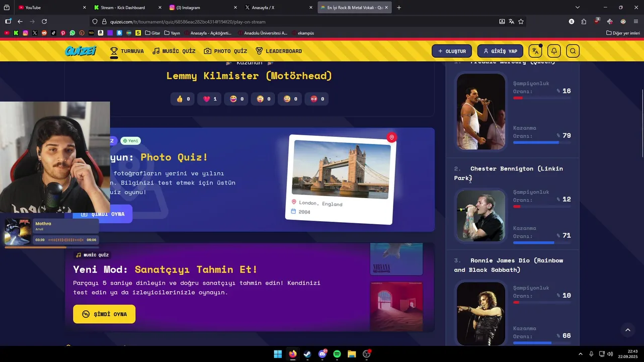Open Spotify from the taskbar
644x362 pixels.
click(x=337, y=354)
